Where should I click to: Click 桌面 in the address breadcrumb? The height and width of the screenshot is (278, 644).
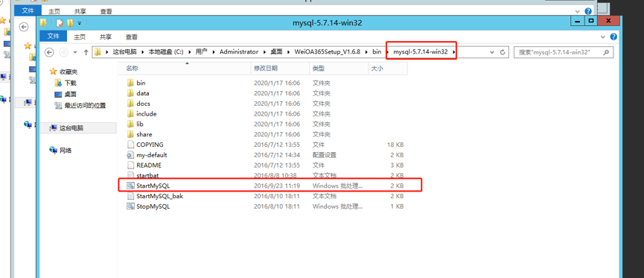(x=276, y=52)
